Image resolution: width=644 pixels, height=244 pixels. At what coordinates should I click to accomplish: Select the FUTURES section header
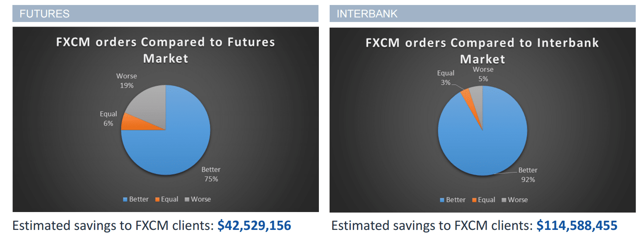165,14
